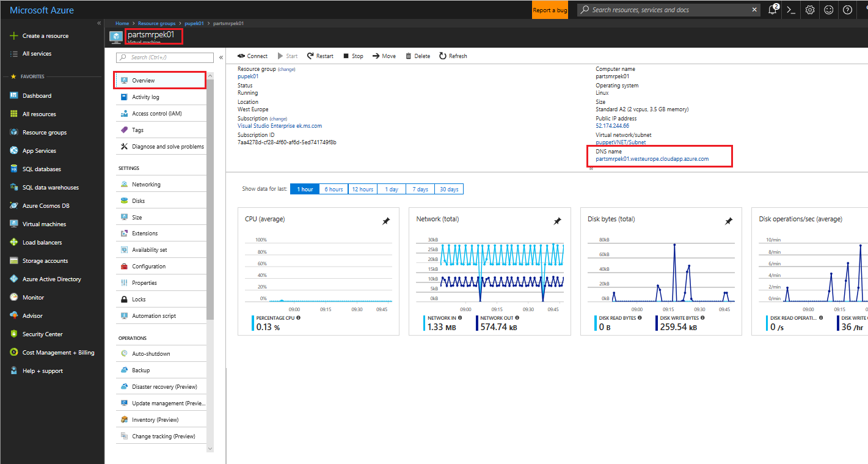
Task: Select the 30 days time span
Action: pos(449,189)
